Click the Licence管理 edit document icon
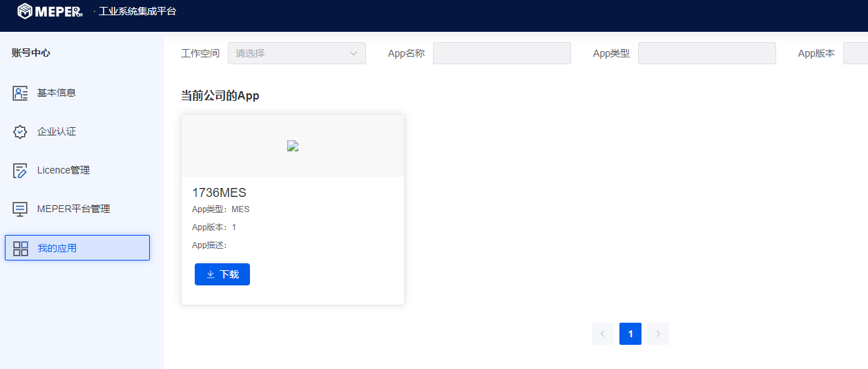This screenshot has width=868, height=369. pos(20,171)
